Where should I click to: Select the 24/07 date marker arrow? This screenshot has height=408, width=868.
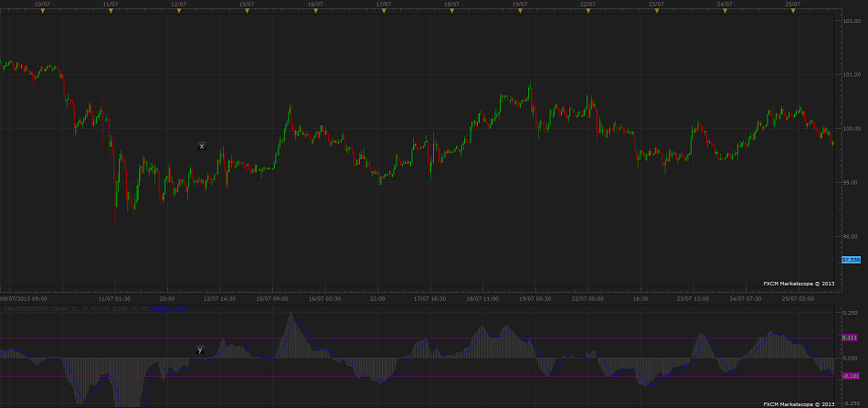pyautogui.click(x=725, y=12)
